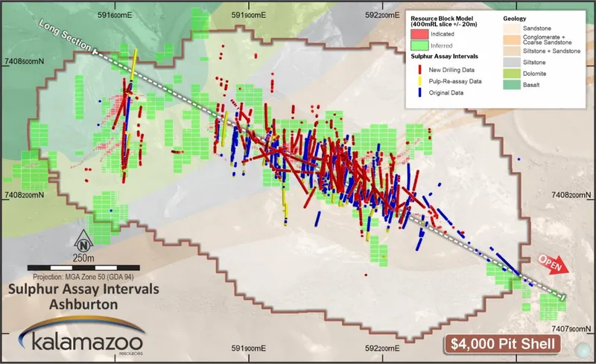The image size is (596, 364).
Task: Click the '250m' scale text
Action: tap(83, 258)
